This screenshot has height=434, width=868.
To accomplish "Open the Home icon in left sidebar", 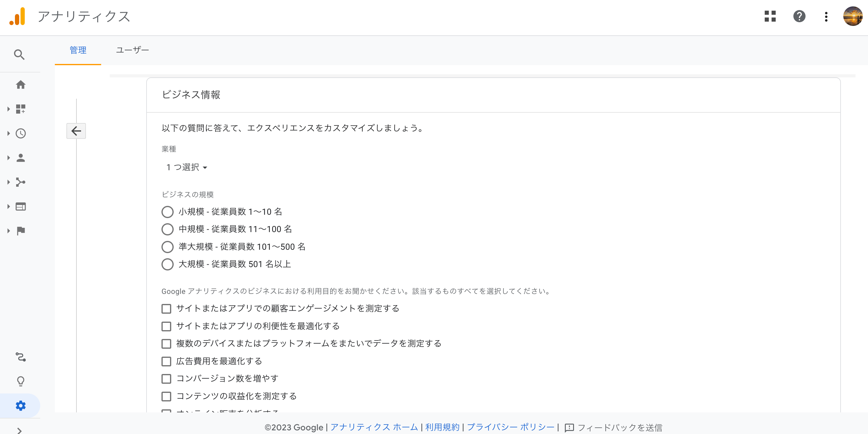I will coord(20,85).
